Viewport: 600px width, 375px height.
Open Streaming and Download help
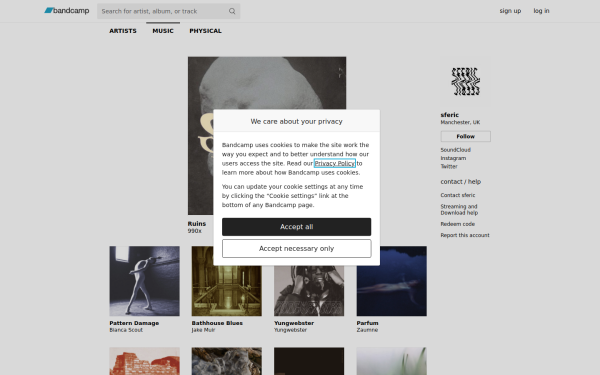click(459, 210)
